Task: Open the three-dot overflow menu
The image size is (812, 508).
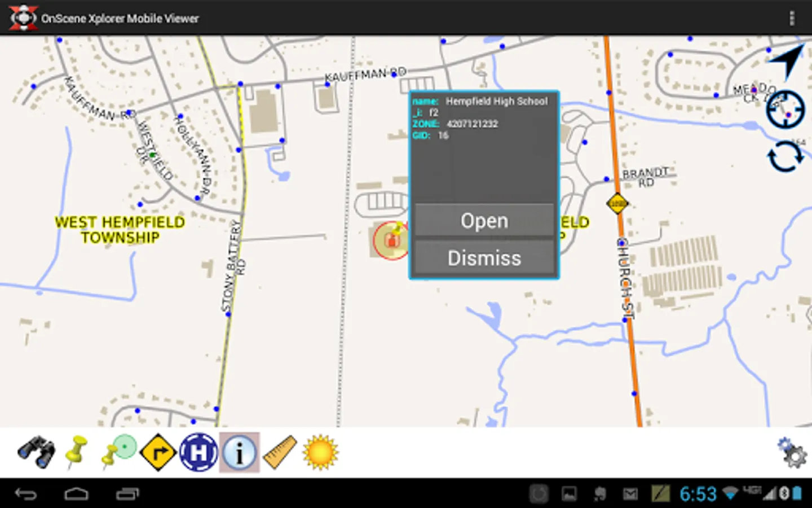Action: pos(792,18)
